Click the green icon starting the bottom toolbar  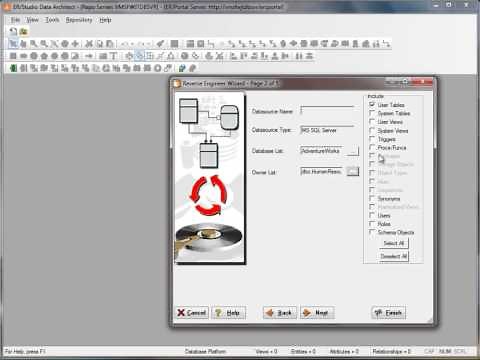tap(13, 68)
